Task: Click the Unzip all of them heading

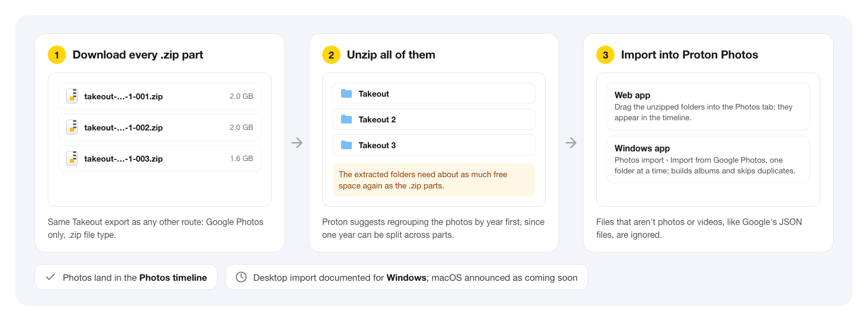Action: tap(391, 55)
